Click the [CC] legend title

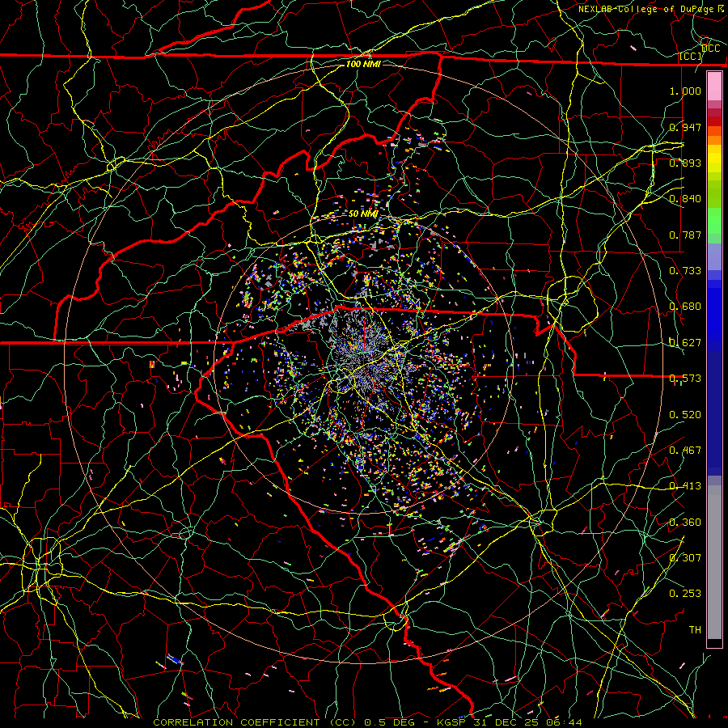click(691, 56)
